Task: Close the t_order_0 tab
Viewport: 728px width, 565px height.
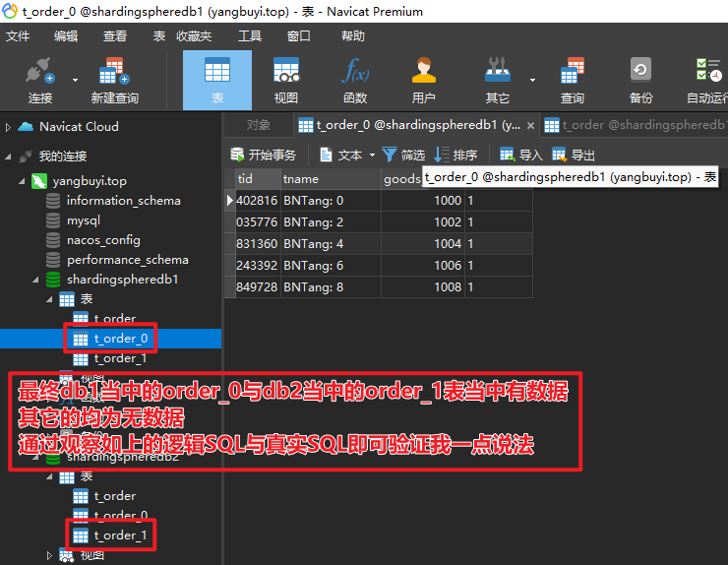Action: [530, 125]
